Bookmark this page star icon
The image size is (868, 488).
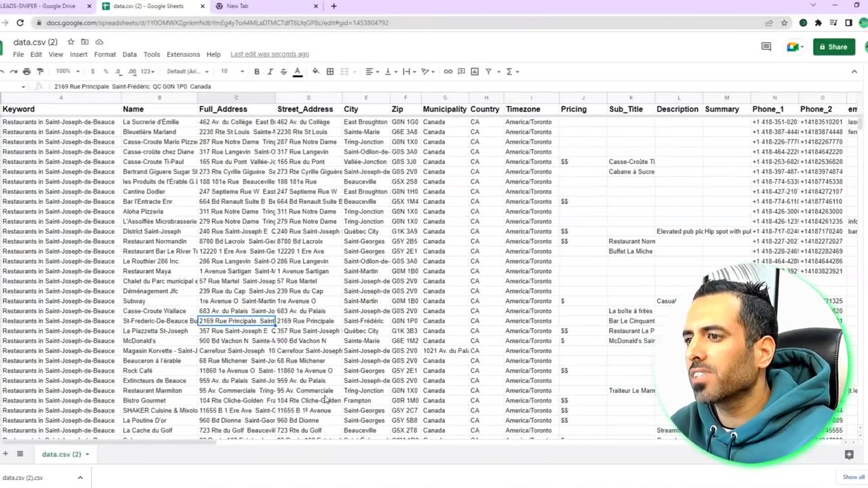tap(784, 22)
